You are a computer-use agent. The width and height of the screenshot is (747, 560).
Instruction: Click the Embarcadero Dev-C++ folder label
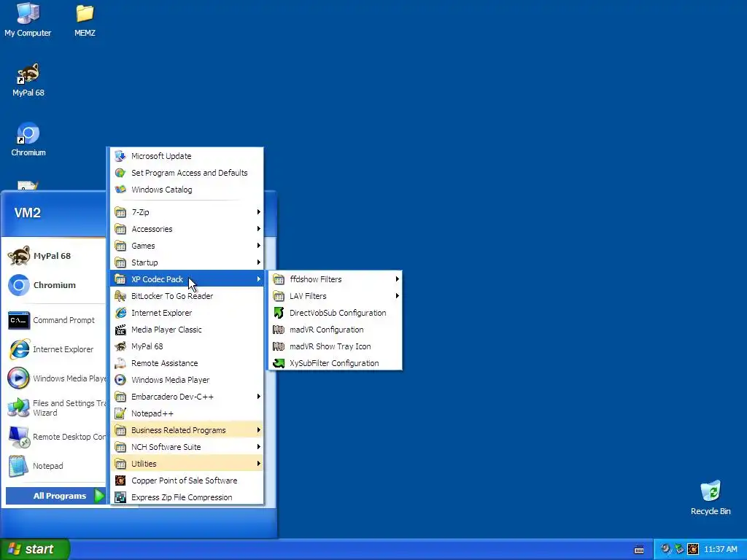[x=172, y=397]
